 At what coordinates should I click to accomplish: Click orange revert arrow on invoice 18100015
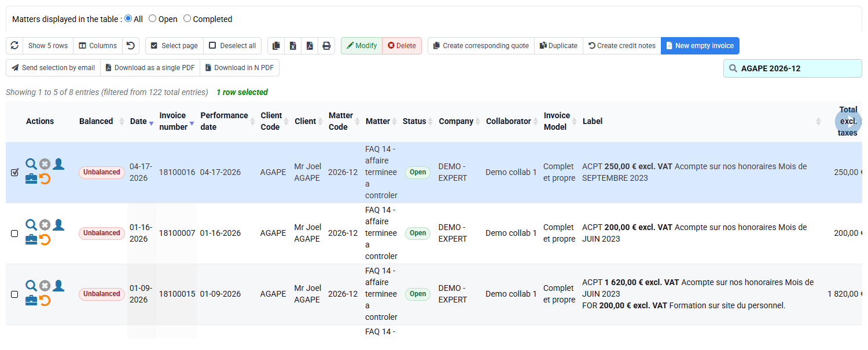[x=45, y=300]
